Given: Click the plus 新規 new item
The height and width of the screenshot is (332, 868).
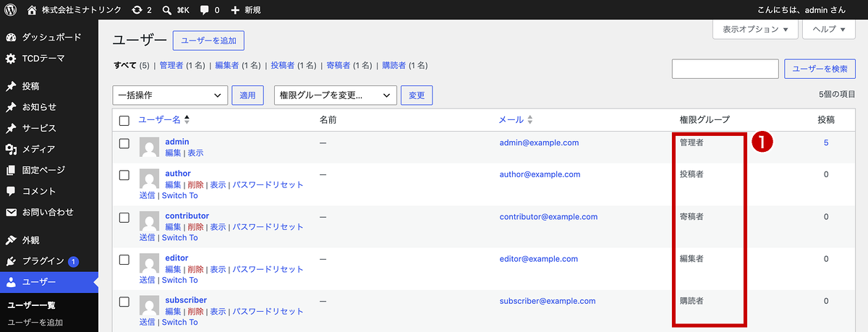Looking at the screenshot, I should [245, 10].
